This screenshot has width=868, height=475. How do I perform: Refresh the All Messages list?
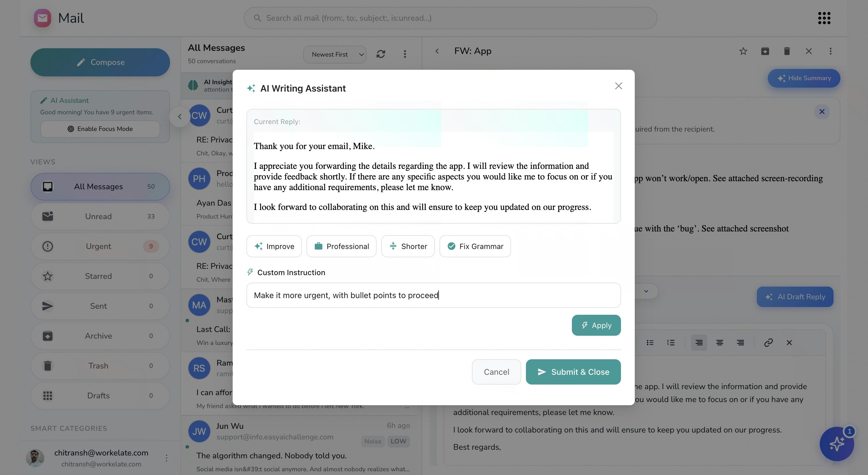(x=381, y=54)
